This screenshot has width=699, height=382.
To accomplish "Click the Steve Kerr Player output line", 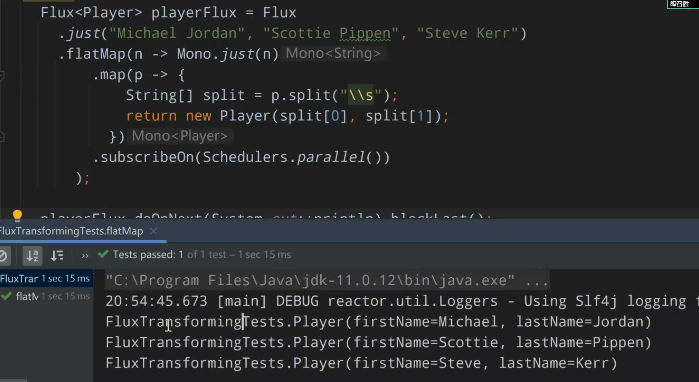I will click(x=362, y=363).
